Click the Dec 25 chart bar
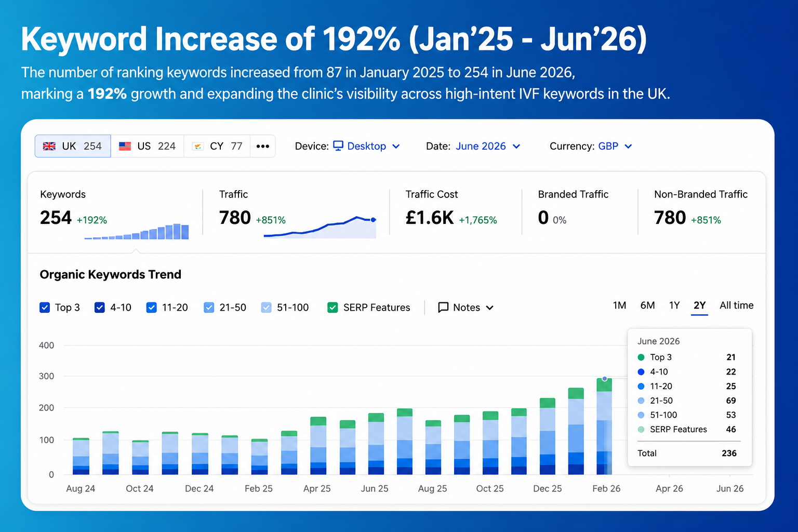 click(x=548, y=436)
